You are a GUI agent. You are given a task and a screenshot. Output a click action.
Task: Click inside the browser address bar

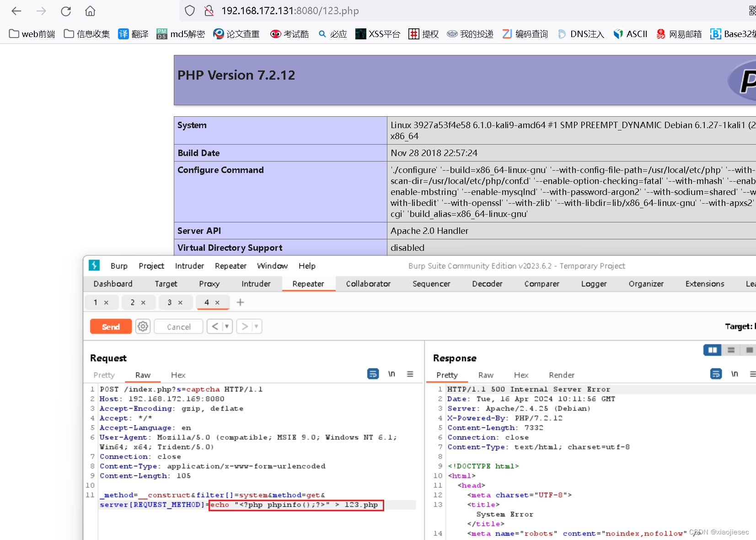point(320,11)
